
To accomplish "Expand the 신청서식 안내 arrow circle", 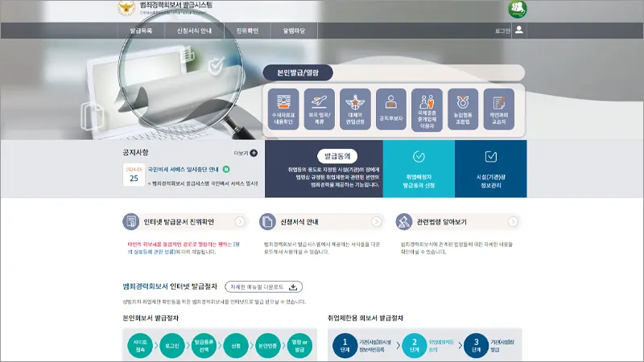I will pos(376,222).
